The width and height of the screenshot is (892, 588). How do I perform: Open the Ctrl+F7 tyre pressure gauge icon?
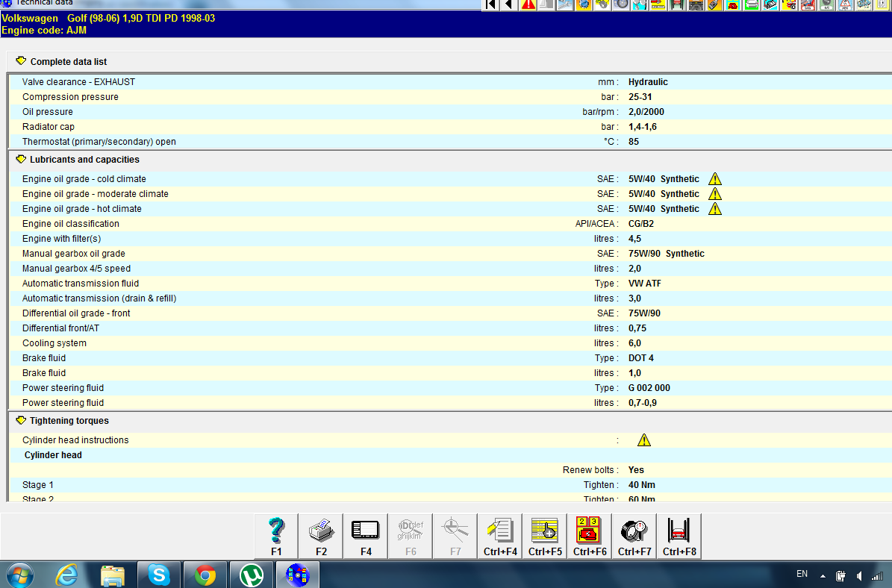634,536
